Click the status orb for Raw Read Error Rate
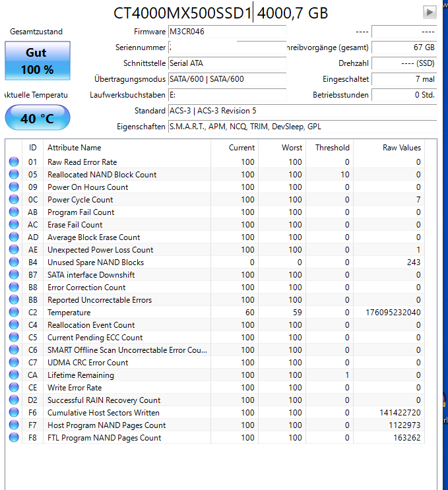This screenshot has width=448, height=490. [x=14, y=162]
